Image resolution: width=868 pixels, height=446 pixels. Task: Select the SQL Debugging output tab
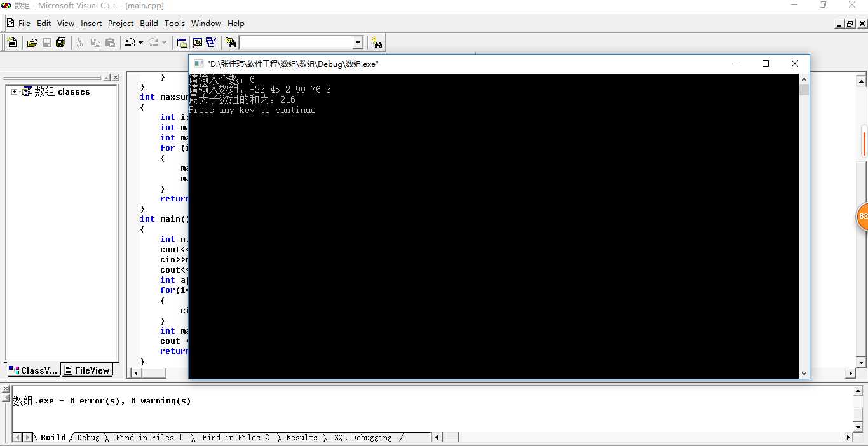tap(363, 437)
